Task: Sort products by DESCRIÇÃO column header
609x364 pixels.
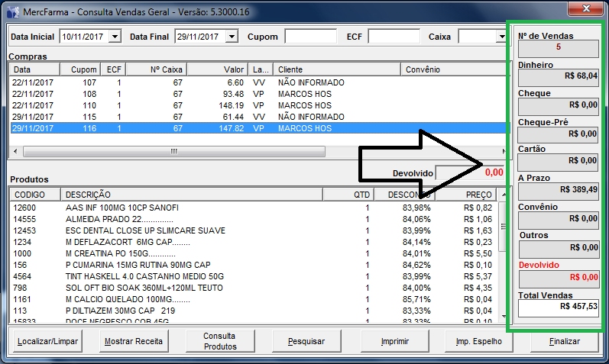Action: coord(202,195)
